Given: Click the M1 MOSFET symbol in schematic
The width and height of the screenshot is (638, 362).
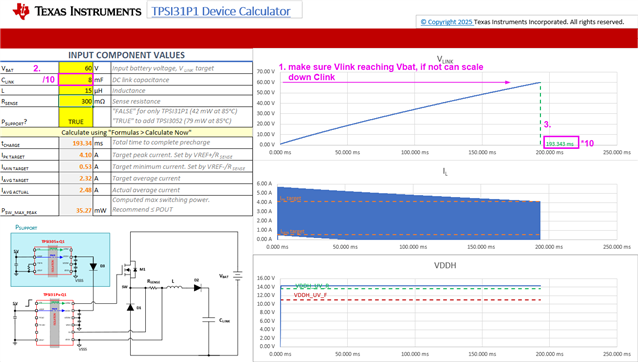Looking at the screenshot, I should (131, 270).
